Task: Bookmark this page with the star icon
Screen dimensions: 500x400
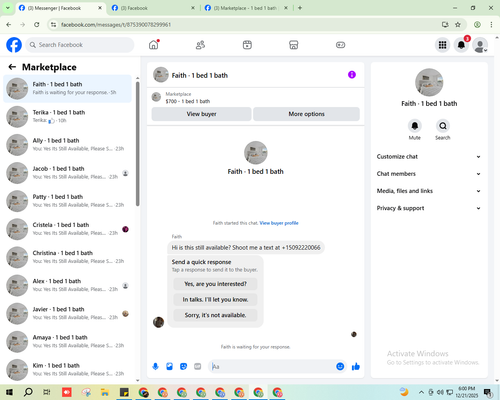Action: 458,24
